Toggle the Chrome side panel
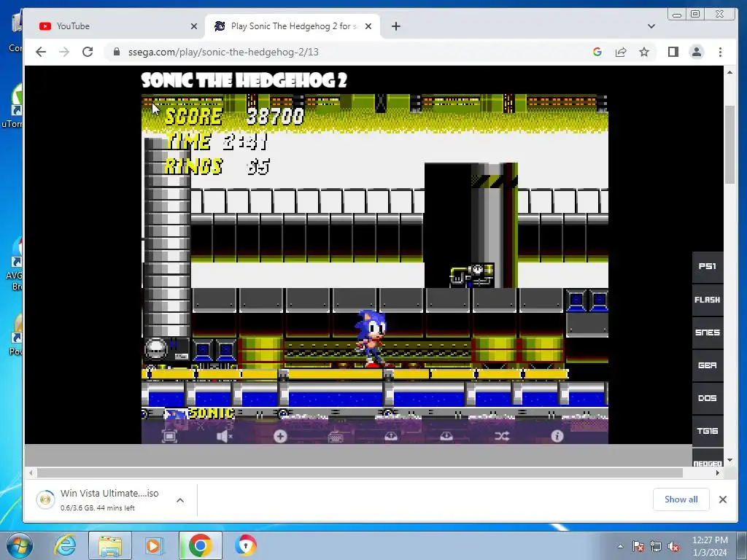Viewport: 747px width, 560px height. click(x=673, y=52)
